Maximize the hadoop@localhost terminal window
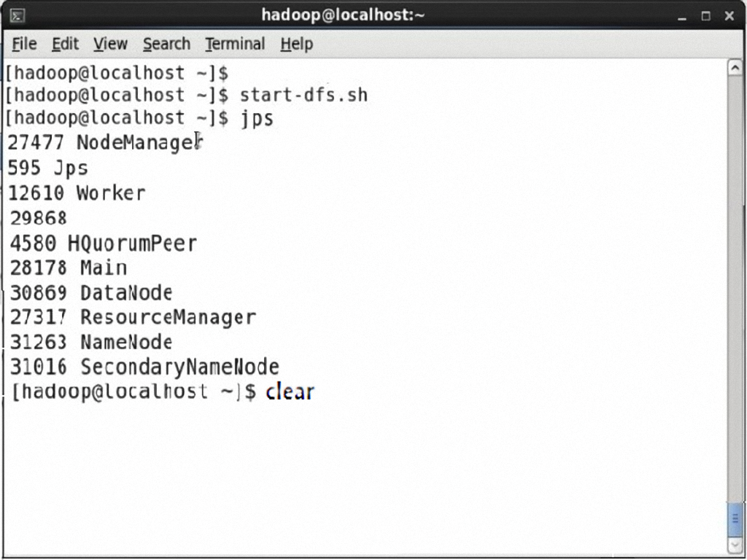The image size is (747, 560). (x=705, y=16)
